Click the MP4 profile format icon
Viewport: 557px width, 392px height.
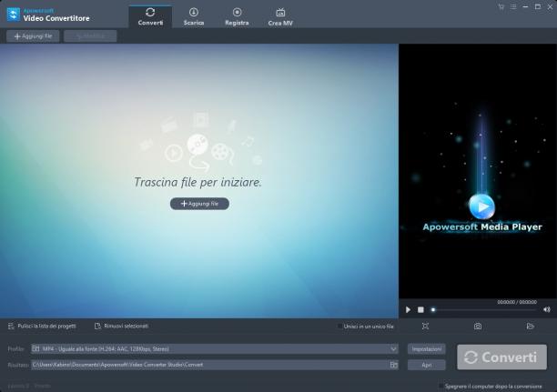click(x=35, y=349)
